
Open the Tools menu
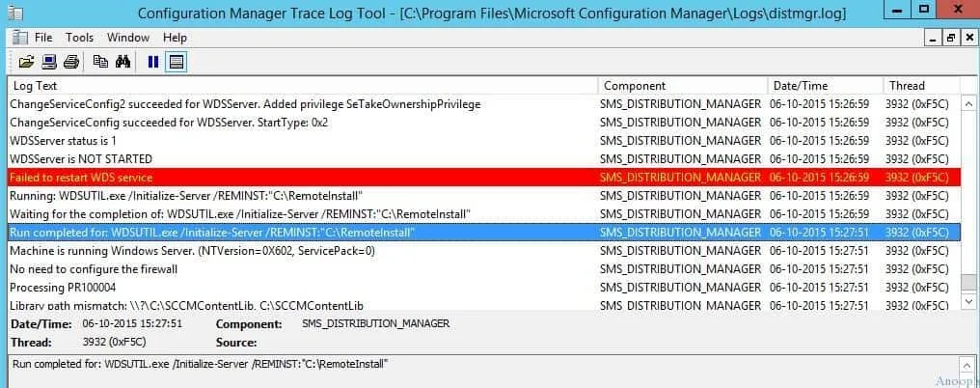(x=79, y=38)
